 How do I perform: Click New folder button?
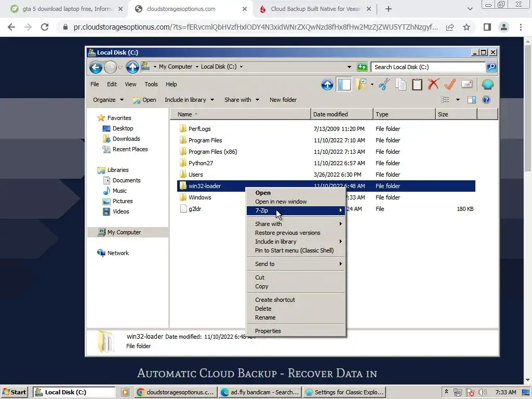283,100
